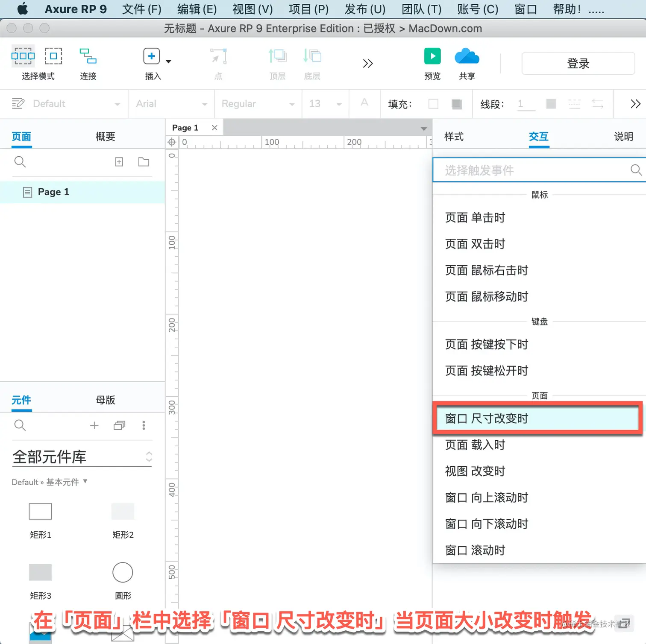This screenshot has height=644, width=646.
Task: Switch to the 元件 widgets tab
Action: [21, 400]
